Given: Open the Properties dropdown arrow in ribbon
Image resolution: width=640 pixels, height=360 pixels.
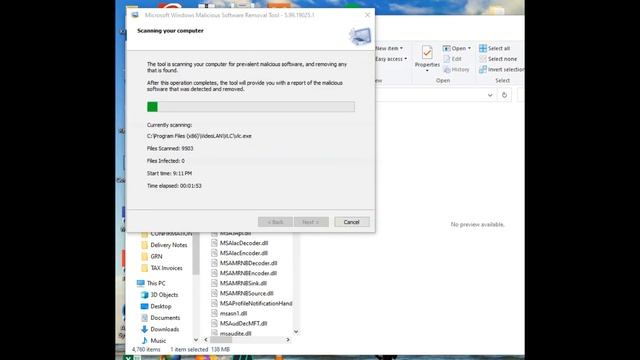Looking at the screenshot, I should tap(427, 71).
